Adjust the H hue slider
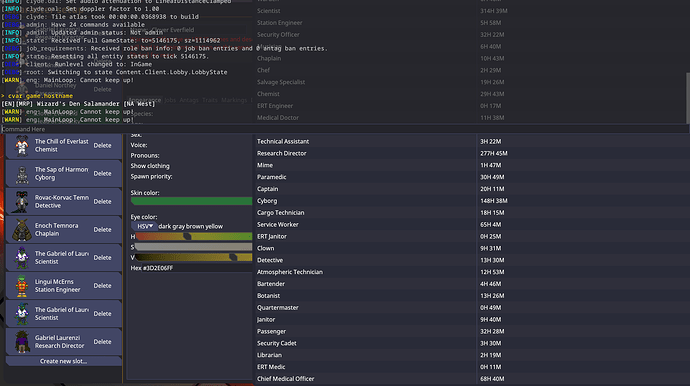Viewport: 690px width, 386px height. (194, 237)
